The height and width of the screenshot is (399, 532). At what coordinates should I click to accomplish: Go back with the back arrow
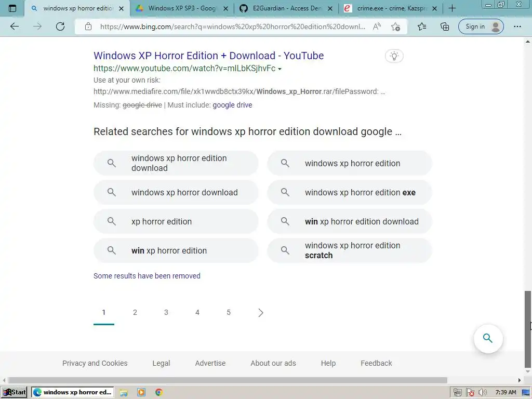(15, 26)
